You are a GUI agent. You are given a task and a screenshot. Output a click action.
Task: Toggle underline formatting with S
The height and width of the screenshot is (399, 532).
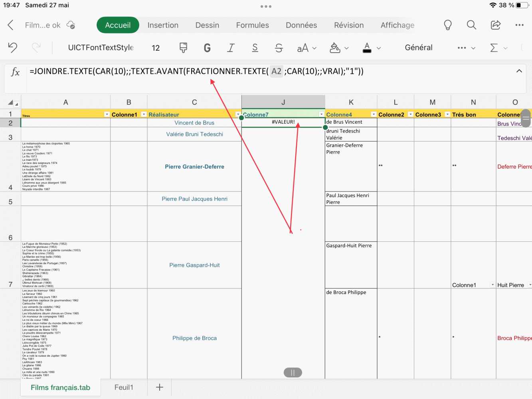[255, 48]
